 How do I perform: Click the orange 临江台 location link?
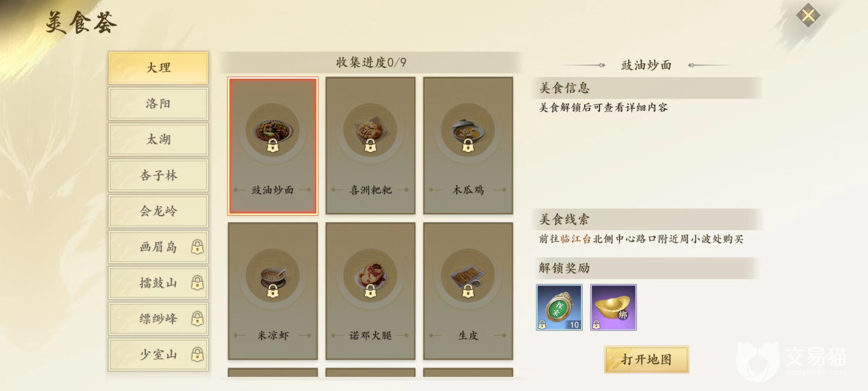click(576, 239)
